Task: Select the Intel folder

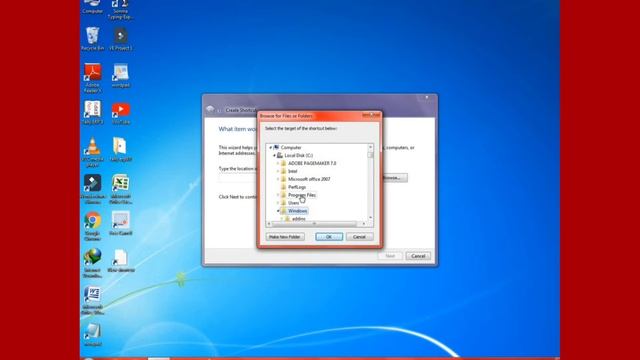Action: coord(293,171)
